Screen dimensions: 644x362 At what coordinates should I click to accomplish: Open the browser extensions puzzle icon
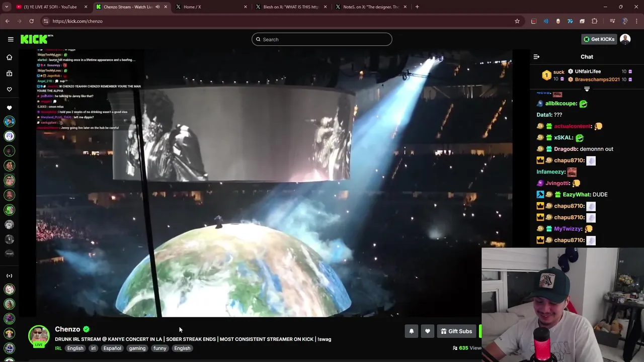pyautogui.click(x=595, y=21)
